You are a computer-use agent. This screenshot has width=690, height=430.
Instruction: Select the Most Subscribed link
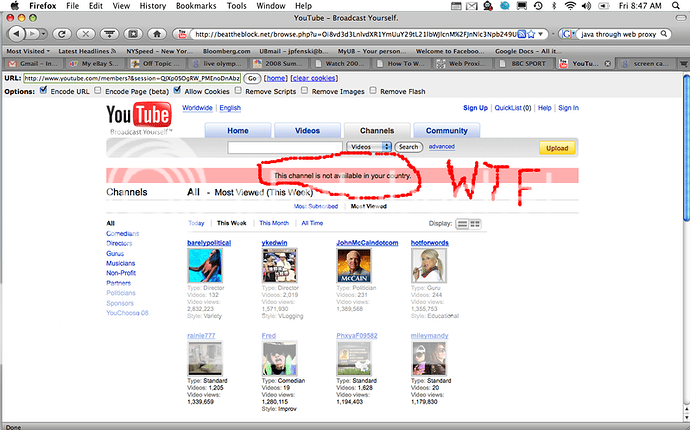(x=316, y=206)
